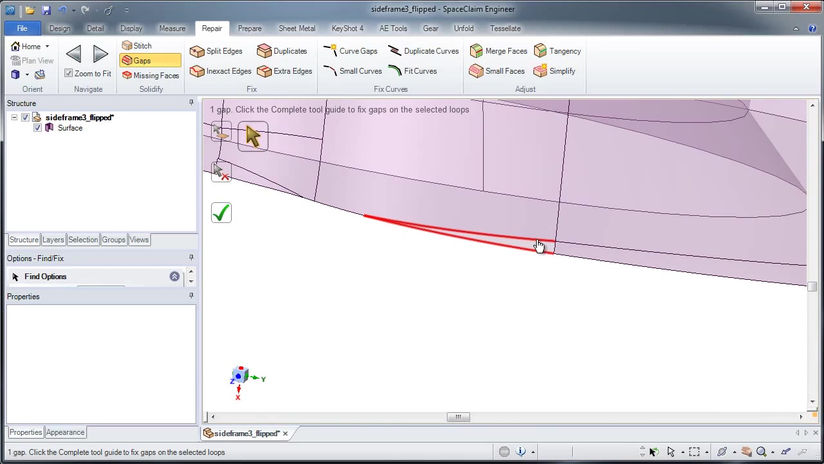The height and width of the screenshot is (464, 824).
Task: Click the box selection mode icon
Action: tap(694, 451)
